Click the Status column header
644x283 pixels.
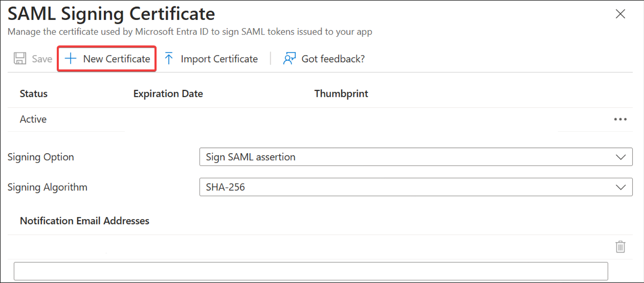click(34, 93)
